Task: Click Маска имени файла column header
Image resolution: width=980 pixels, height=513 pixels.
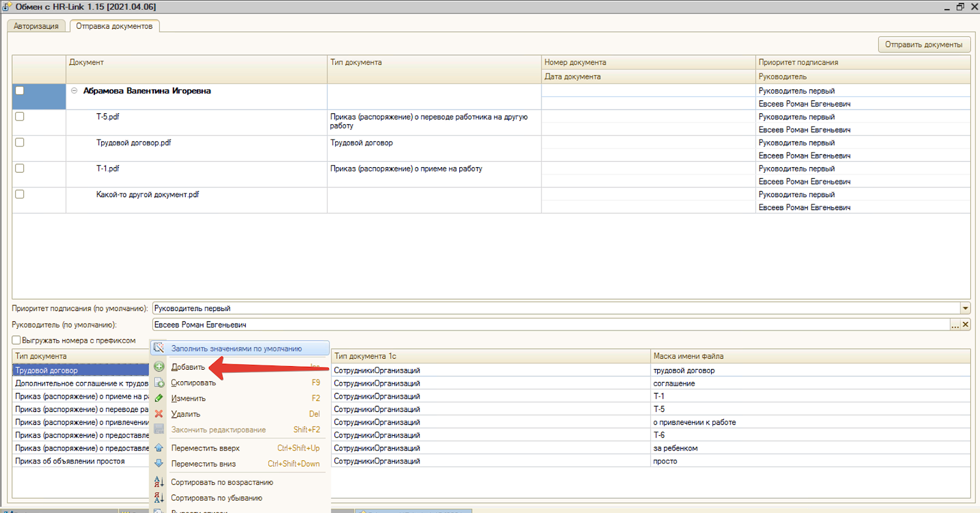Action: 810,356
